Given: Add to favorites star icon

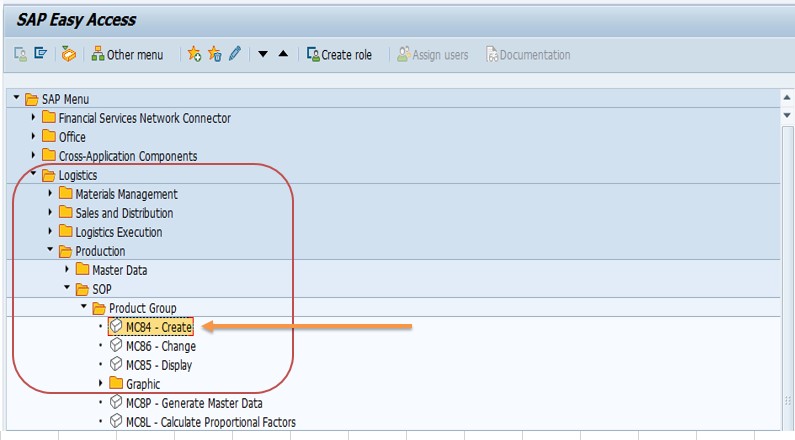Looking at the screenshot, I should [x=194, y=54].
